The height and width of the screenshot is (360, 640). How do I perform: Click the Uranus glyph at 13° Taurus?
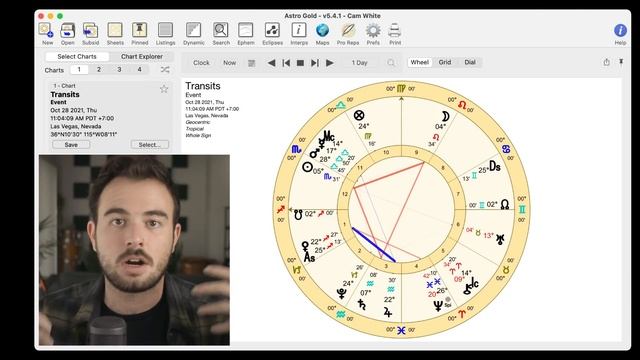500,240
